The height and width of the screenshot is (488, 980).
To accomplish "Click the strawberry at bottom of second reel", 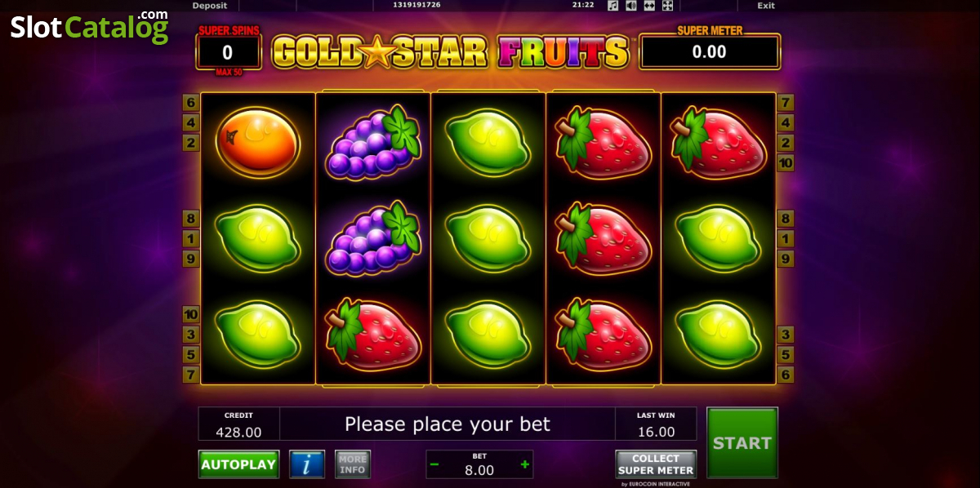I will point(373,335).
